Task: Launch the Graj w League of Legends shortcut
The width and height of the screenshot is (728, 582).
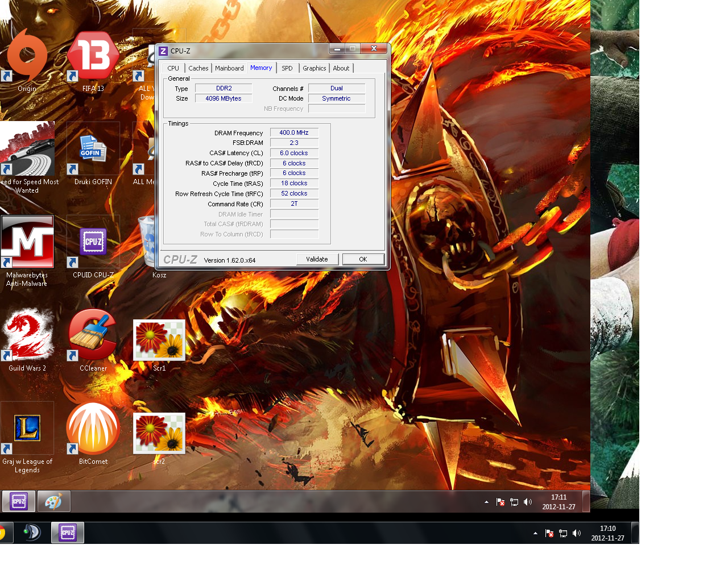Action: tap(27, 437)
